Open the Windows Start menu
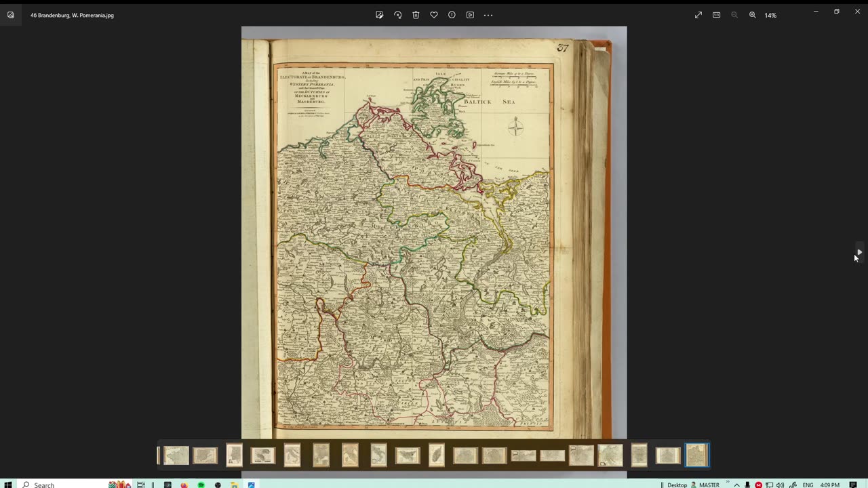 [x=9, y=485]
